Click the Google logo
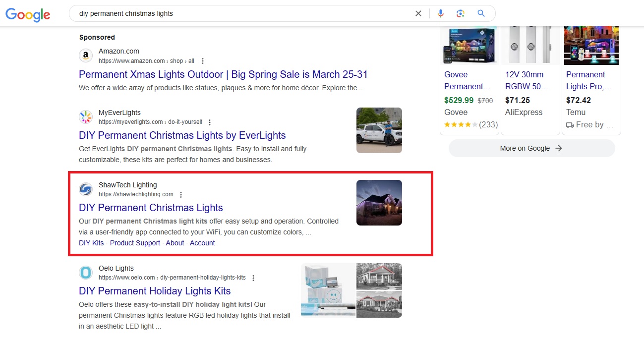The height and width of the screenshot is (341, 644). pos(27,14)
